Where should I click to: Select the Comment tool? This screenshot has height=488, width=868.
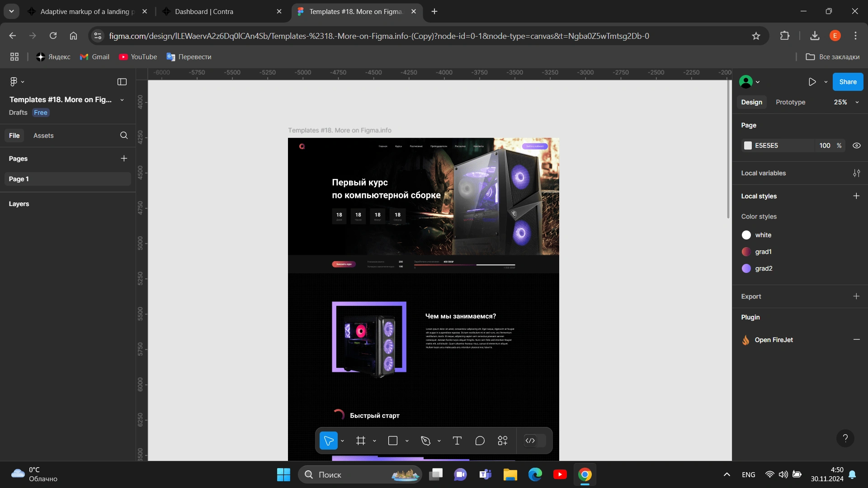click(x=480, y=441)
